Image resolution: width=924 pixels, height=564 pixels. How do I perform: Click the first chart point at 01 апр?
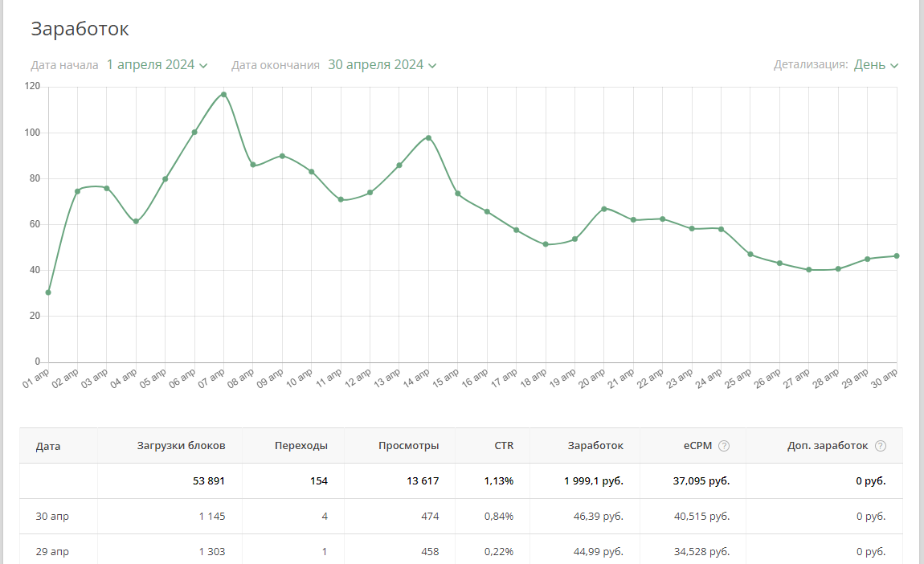coord(48,292)
